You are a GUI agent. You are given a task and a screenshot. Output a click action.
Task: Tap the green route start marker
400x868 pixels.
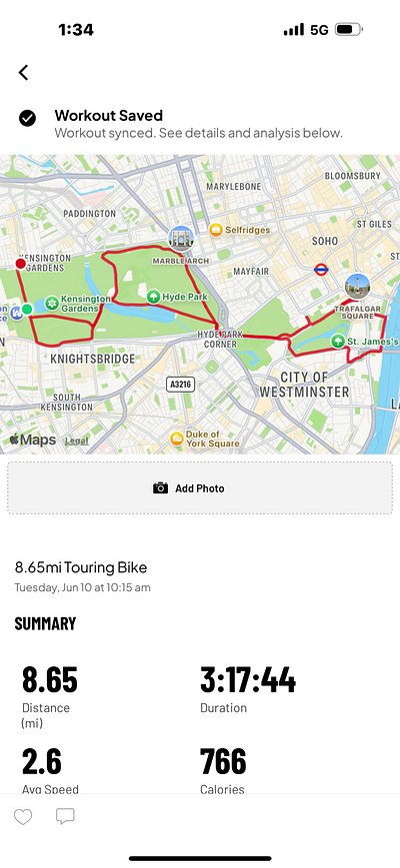click(x=27, y=309)
